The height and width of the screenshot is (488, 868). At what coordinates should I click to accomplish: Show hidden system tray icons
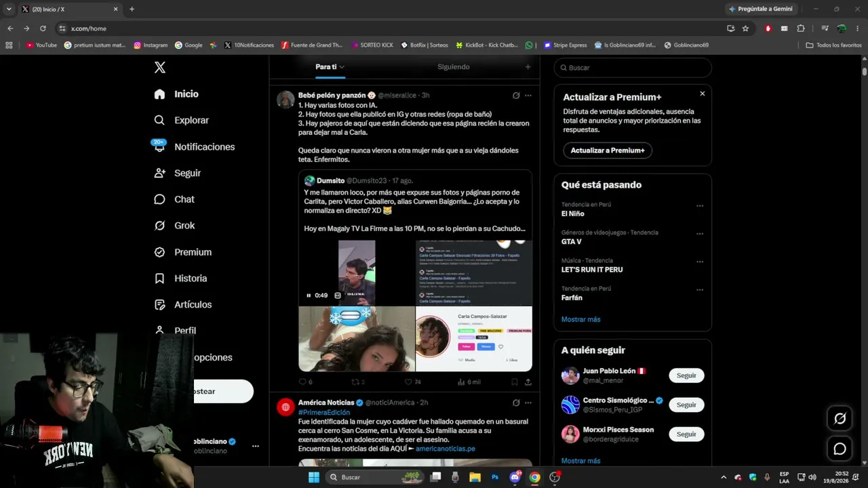click(723, 477)
